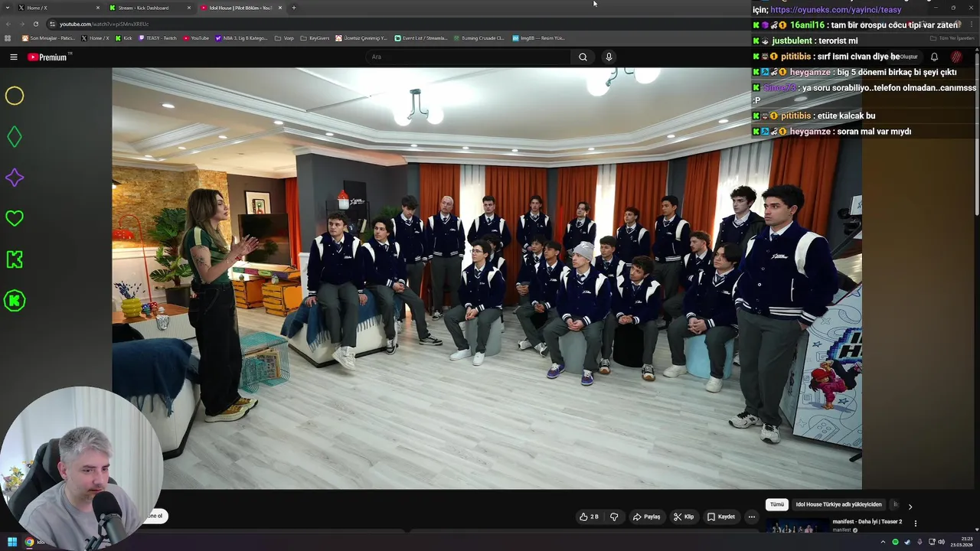
Task: Open the Kick bookmark
Action: tap(124, 37)
